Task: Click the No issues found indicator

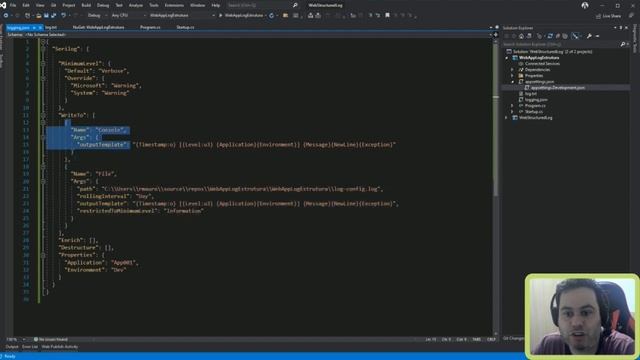Action: pyautogui.click(x=51, y=340)
